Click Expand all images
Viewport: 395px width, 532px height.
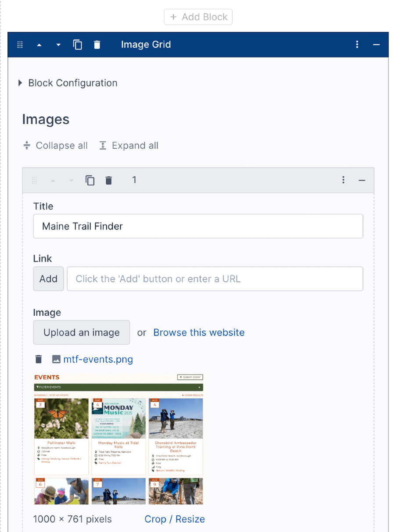point(128,145)
